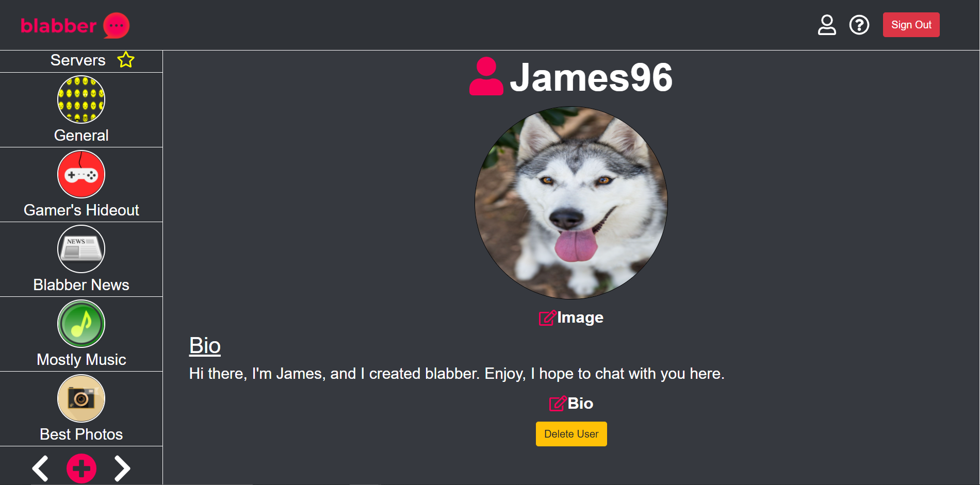Click the blabber speech bubble logo
Image resolution: width=980 pixels, height=485 pixels.
coord(116,25)
